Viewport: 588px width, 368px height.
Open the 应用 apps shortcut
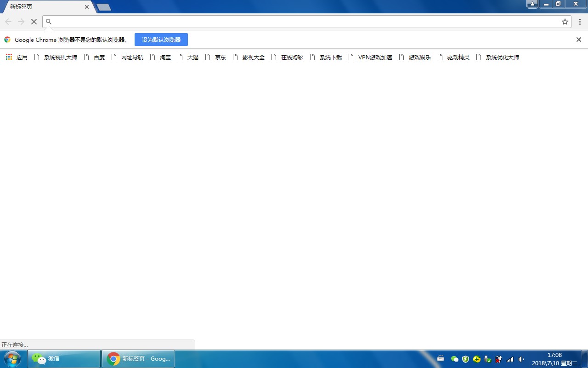coord(17,57)
